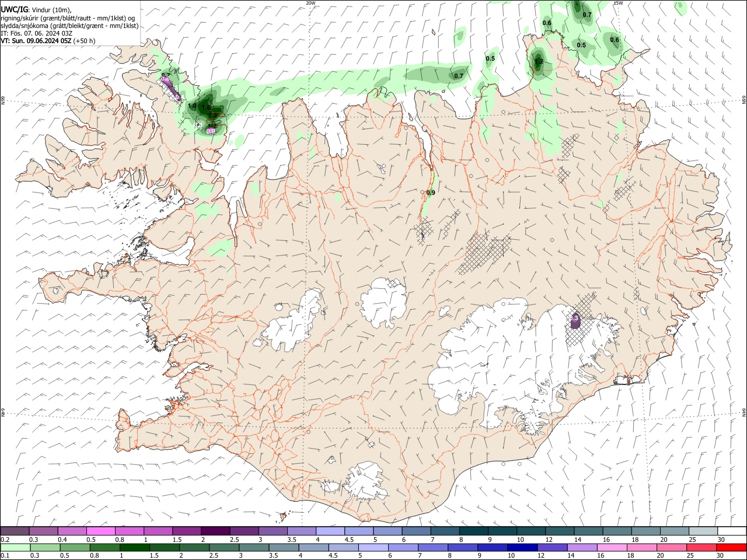Screen dimensions: 747x560
Task: Click the 0.6 value above the 1.2 label
Action: pyautogui.click(x=547, y=23)
